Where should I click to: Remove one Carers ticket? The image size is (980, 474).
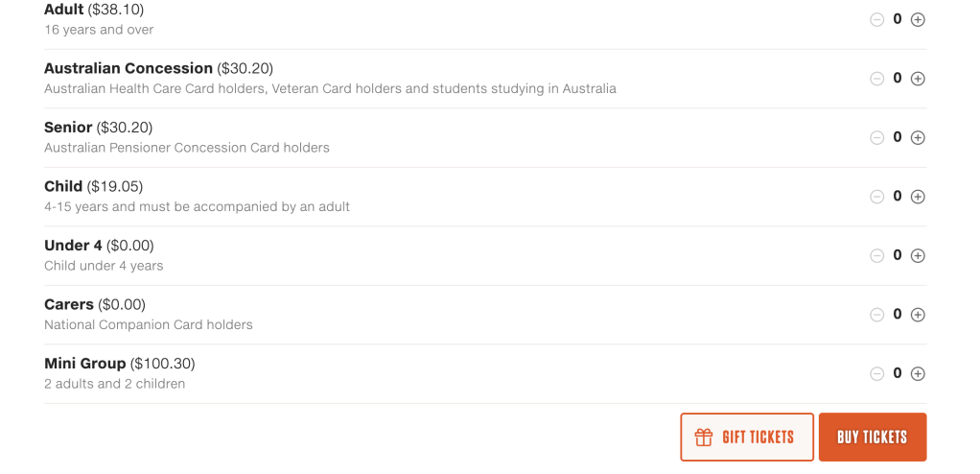click(876, 315)
